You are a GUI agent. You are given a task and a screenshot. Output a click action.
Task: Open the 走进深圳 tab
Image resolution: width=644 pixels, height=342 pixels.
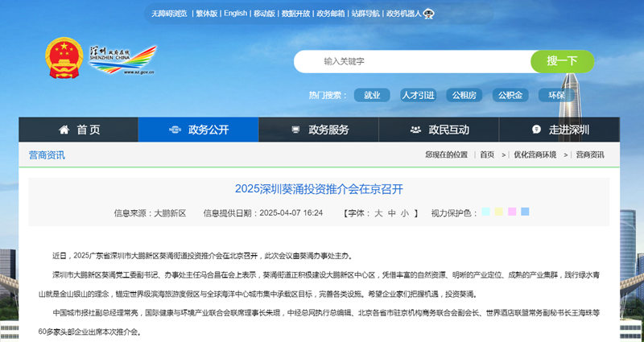coord(559,130)
